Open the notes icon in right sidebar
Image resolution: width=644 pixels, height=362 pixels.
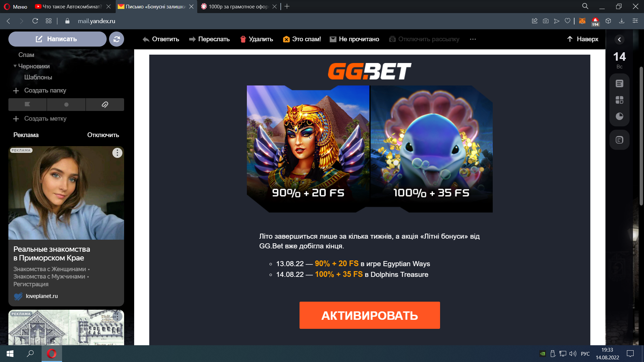coord(620,83)
